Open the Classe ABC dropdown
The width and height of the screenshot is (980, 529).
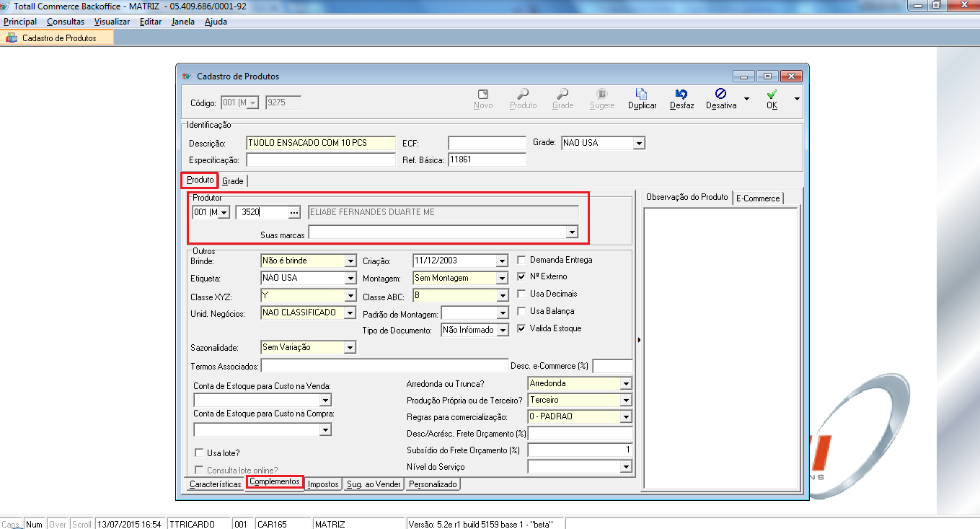pos(503,296)
